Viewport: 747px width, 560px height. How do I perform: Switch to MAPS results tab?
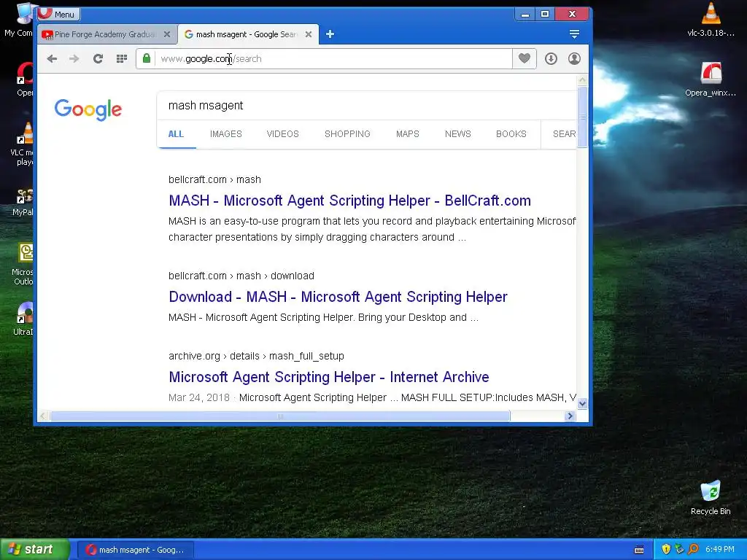pyautogui.click(x=407, y=134)
